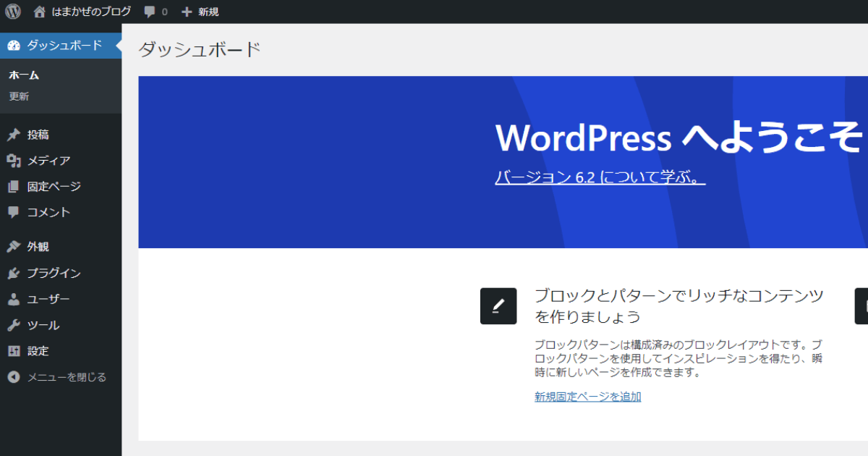Viewport: 868px width, 456px height.
Task: Click the ユーザー (Users) person icon
Action: pyautogui.click(x=12, y=299)
